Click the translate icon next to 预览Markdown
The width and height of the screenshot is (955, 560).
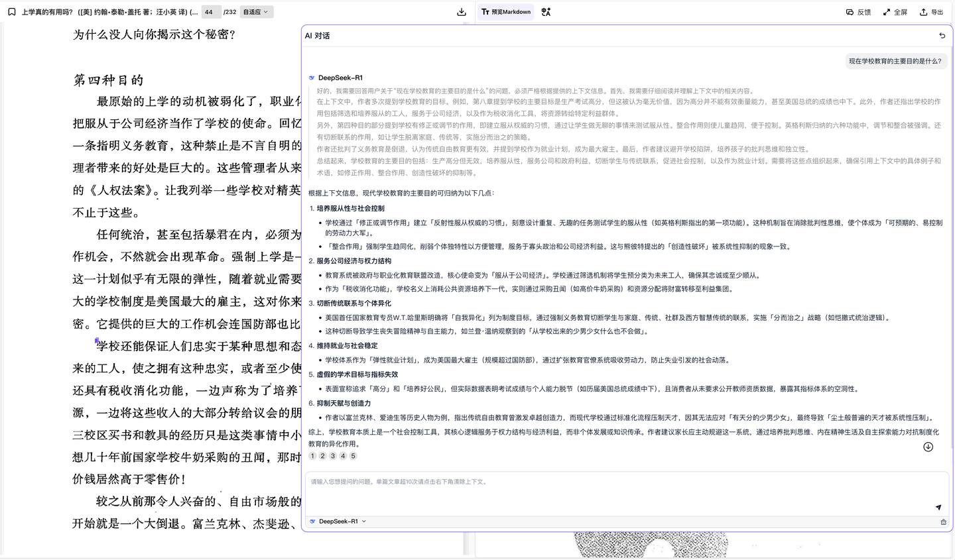click(x=546, y=12)
